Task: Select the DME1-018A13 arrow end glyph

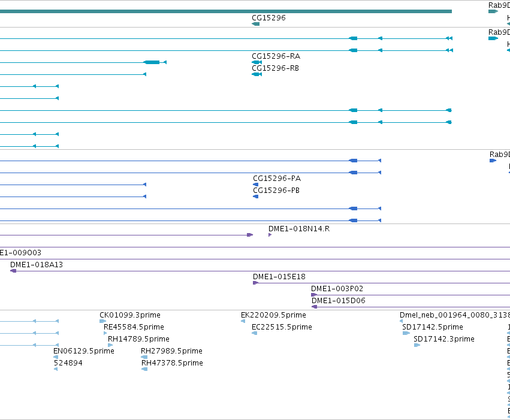Action: click(13, 271)
